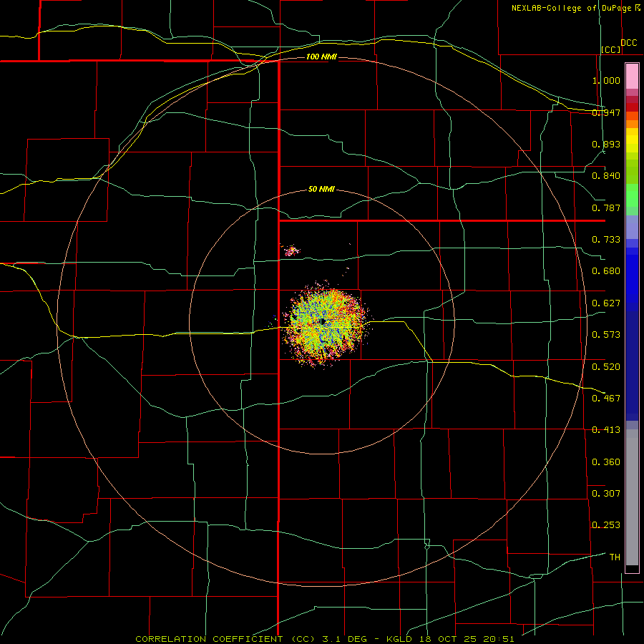Click the 50 NMI range ring label
644x644 pixels.
pyautogui.click(x=321, y=189)
